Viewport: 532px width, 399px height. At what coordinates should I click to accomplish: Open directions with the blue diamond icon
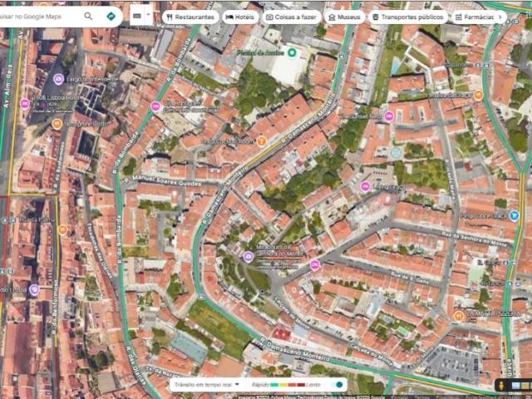point(111,16)
